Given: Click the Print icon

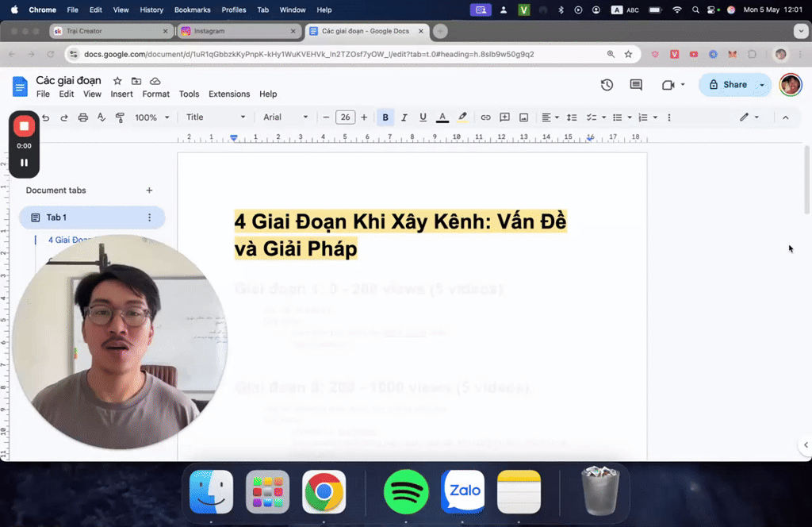Looking at the screenshot, I should [x=82, y=117].
